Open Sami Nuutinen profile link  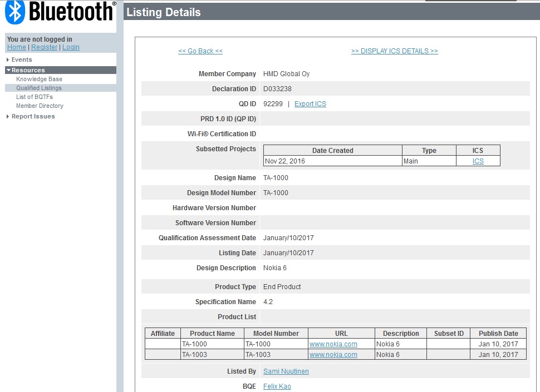click(x=286, y=371)
